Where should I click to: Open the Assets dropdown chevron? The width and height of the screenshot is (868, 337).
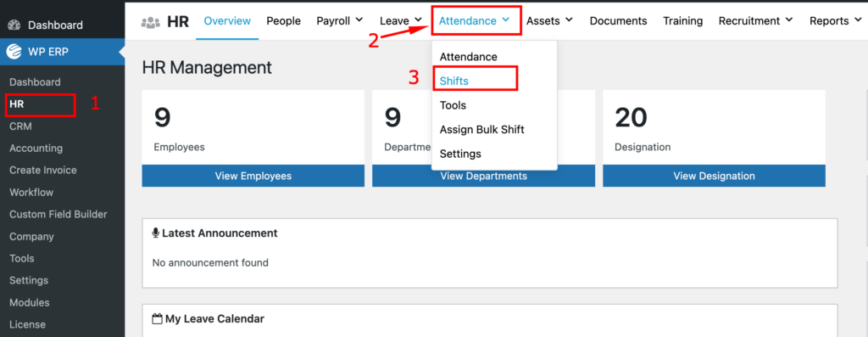(569, 20)
